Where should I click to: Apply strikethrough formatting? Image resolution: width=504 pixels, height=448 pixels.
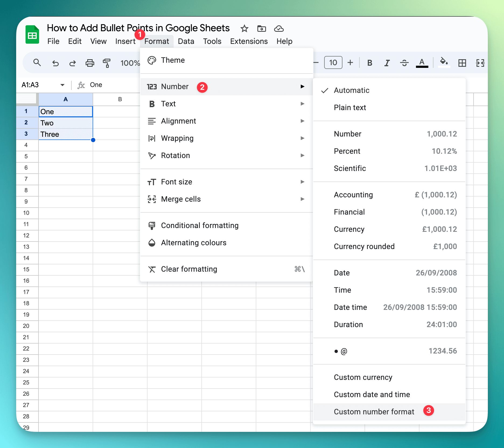pos(404,62)
